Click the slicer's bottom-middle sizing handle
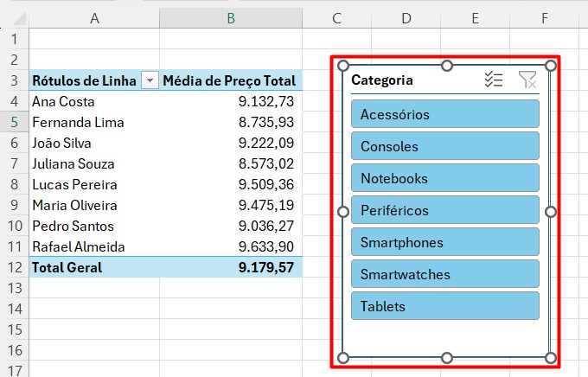 coord(447,358)
